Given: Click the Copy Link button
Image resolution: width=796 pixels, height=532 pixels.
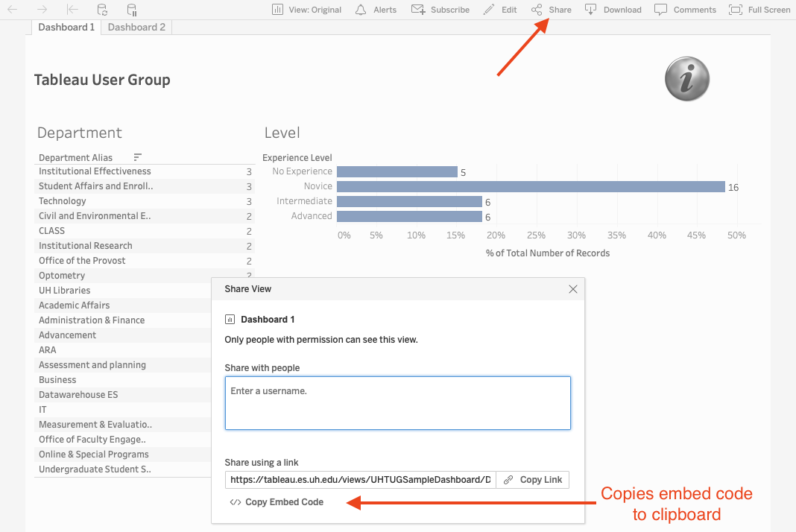Looking at the screenshot, I should pyautogui.click(x=532, y=480).
